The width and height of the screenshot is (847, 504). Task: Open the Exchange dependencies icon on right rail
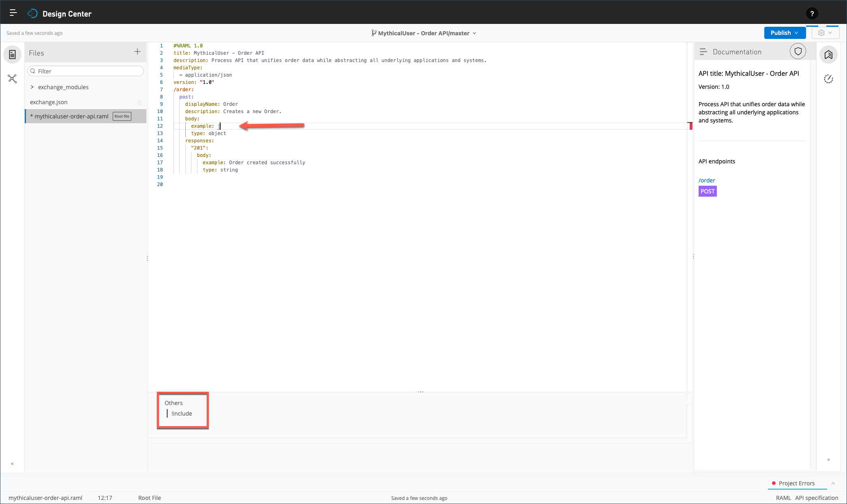pyautogui.click(x=828, y=55)
